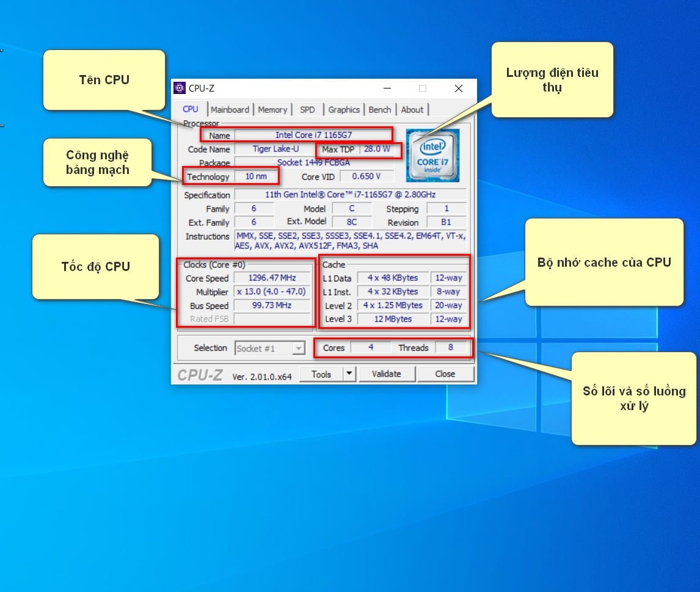700x592 pixels.
Task: Close CPU-Z with title bar X
Action: (459, 88)
